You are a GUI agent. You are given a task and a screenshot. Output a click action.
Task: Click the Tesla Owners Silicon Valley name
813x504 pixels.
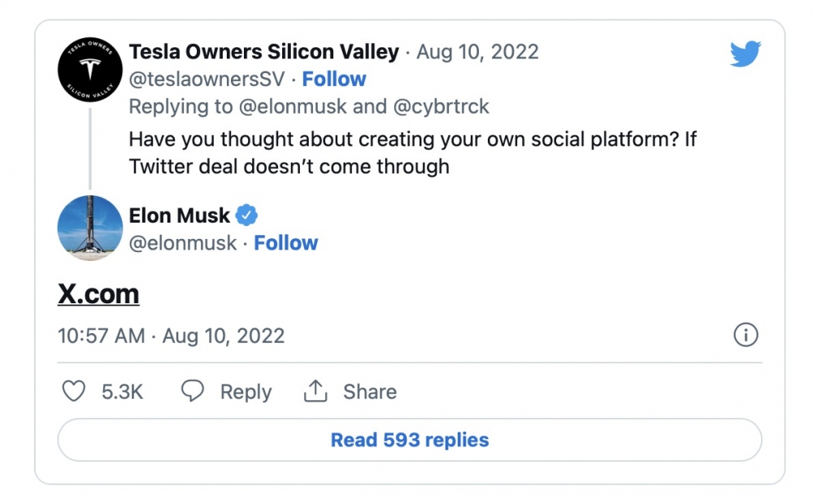263,52
